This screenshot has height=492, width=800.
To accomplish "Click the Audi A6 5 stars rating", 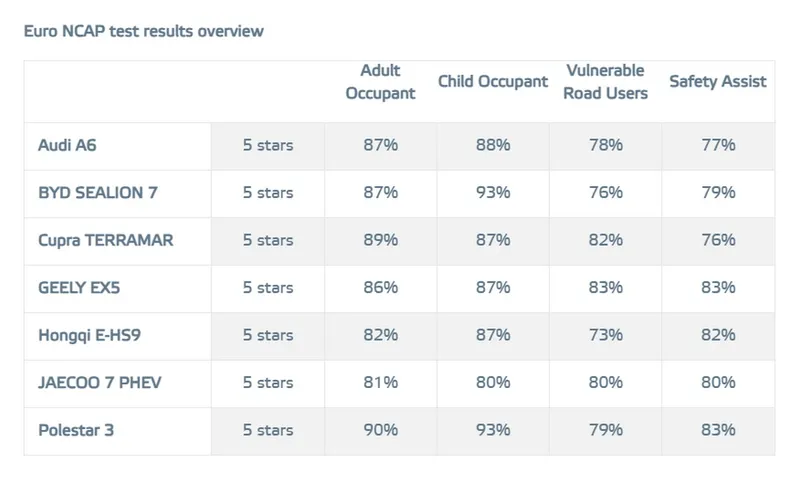I will click(268, 145).
